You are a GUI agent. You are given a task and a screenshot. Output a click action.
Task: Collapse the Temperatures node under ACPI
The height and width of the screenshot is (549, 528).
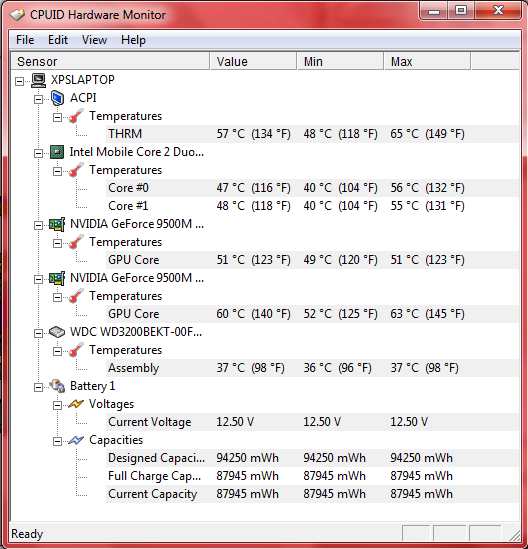(57, 117)
